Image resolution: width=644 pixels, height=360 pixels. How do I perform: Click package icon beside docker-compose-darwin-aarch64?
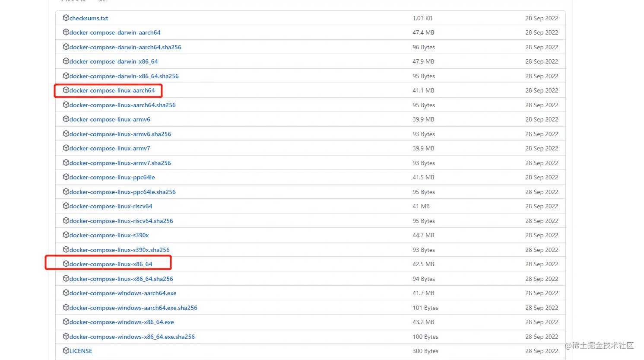pyautogui.click(x=66, y=32)
